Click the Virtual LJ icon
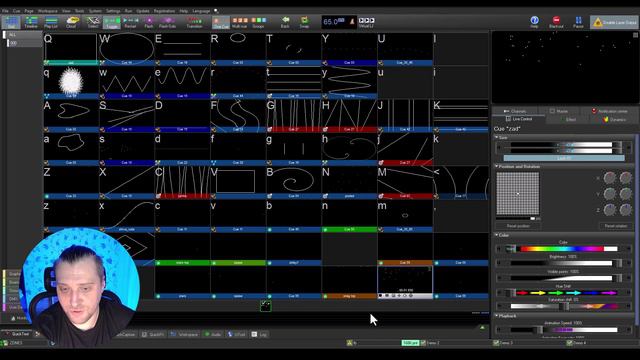640x360 pixels. [366, 22]
